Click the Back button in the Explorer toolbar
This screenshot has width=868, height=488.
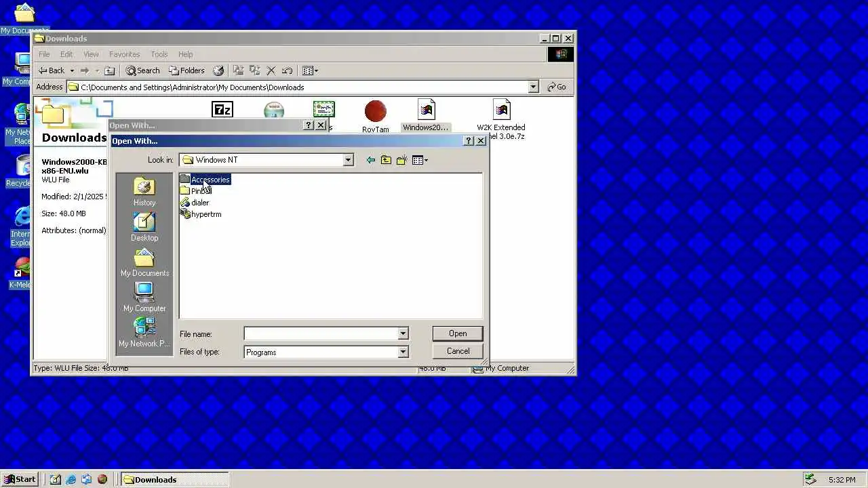tap(52, 70)
